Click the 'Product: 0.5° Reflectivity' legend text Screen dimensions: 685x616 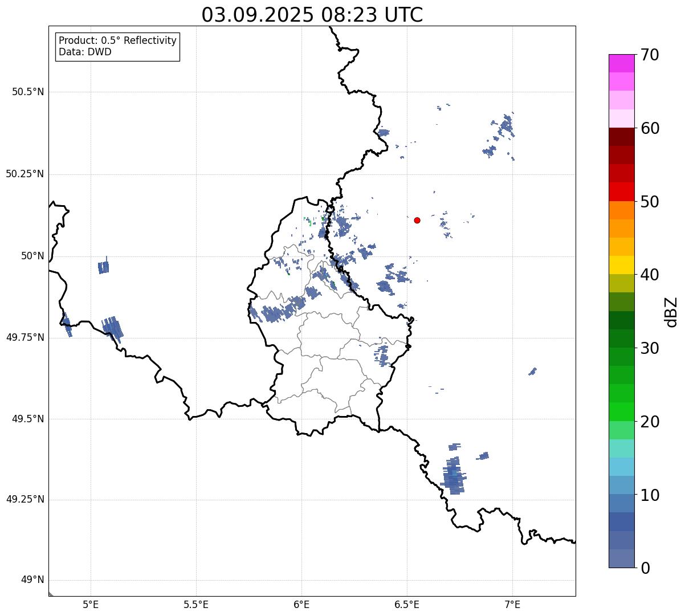(x=118, y=40)
